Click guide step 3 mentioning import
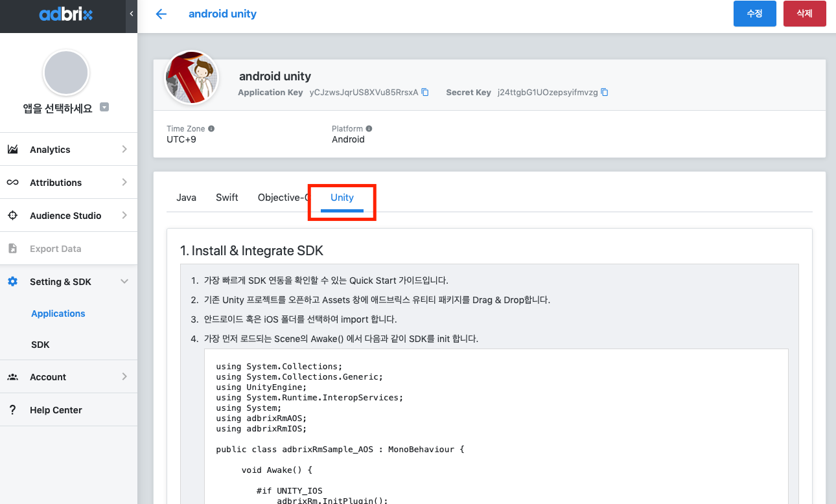This screenshot has height=504, width=836. point(300,319)
